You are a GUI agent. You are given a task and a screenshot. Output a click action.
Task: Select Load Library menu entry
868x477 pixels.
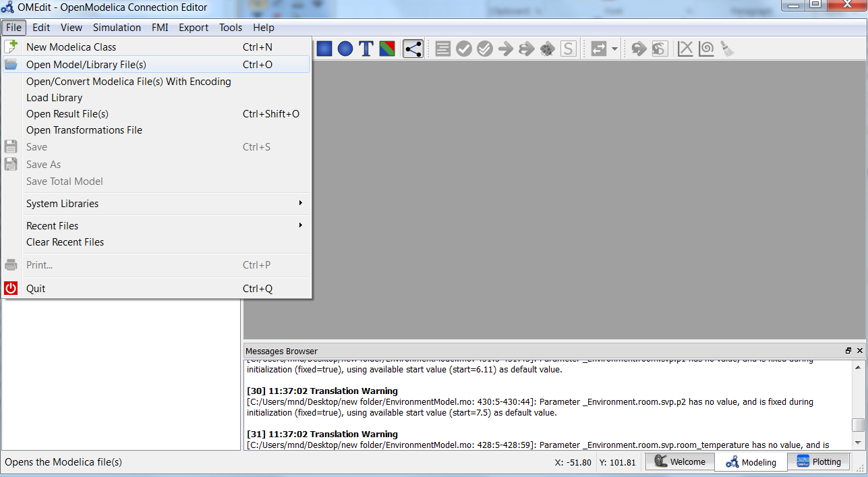[156, 98]
